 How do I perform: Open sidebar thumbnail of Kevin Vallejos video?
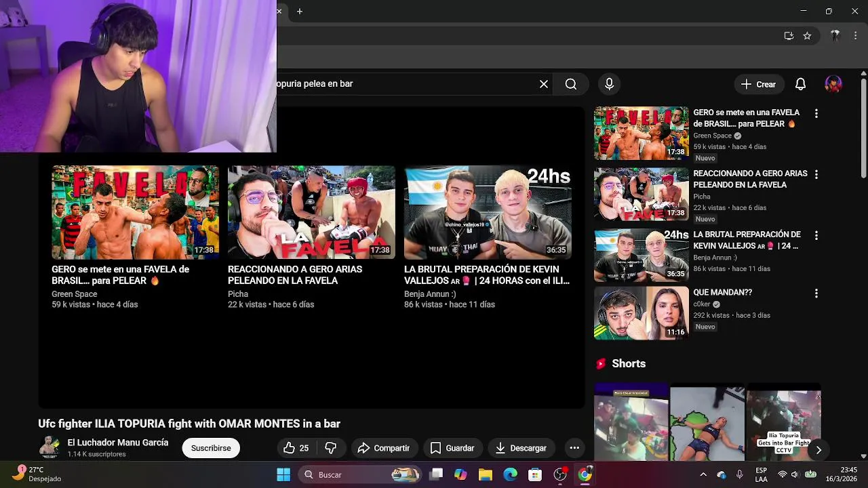641,255
